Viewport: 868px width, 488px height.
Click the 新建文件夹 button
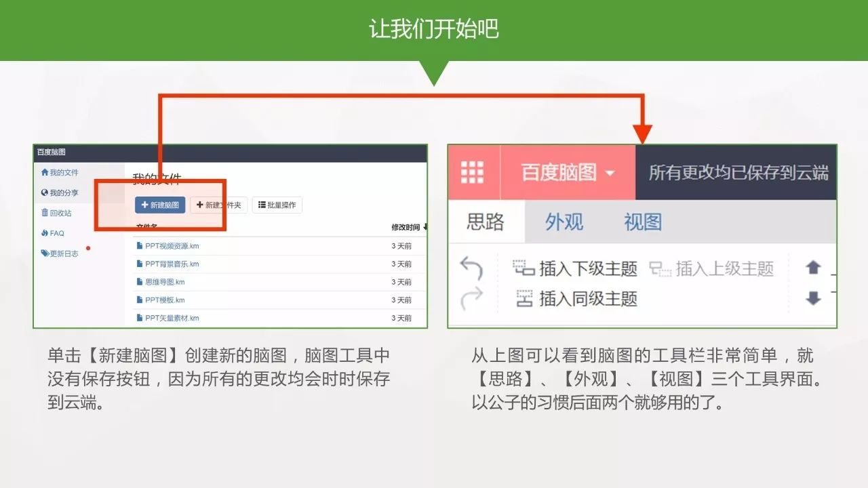[218, 205]
